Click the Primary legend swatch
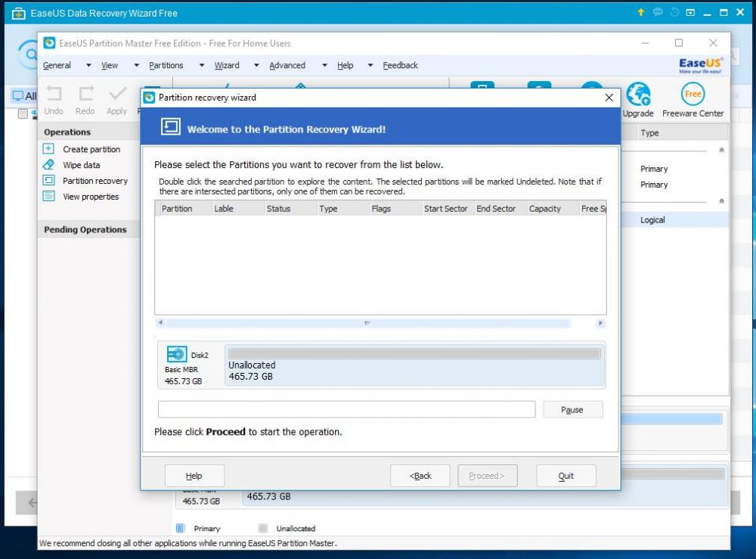The image size is (756, 559). (x=181, y=528)
